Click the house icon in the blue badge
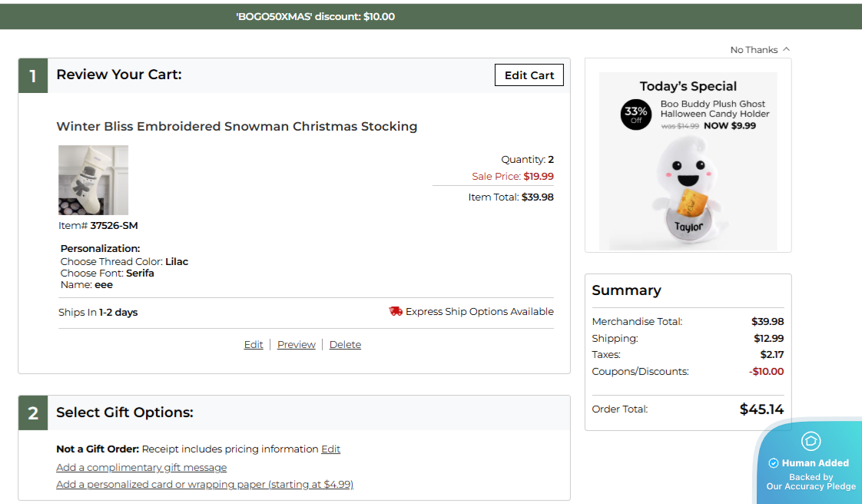The image size is (862, 504). [811, 442]
